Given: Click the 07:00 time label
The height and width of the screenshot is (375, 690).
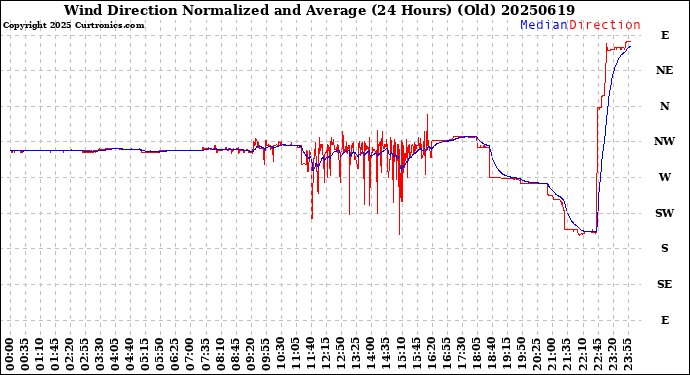Looking at the screenshot, I should tap(191, 354).
